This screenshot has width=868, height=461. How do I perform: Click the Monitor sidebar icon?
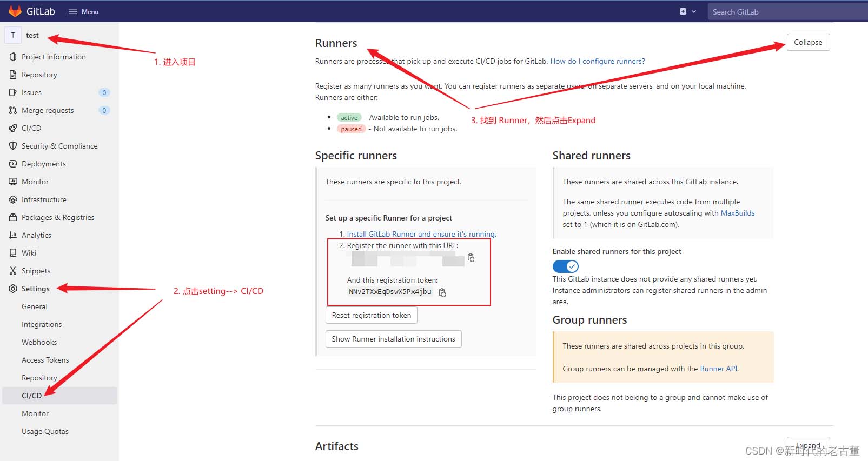tap(13, 182)
